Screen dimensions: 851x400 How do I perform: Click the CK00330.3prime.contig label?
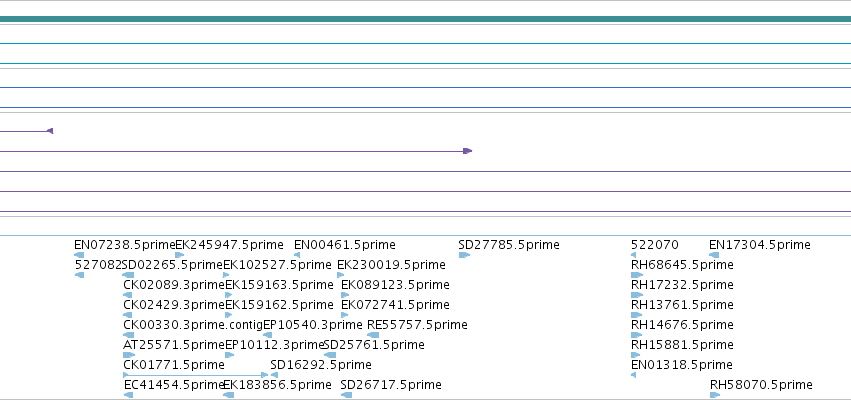[193, 325]
